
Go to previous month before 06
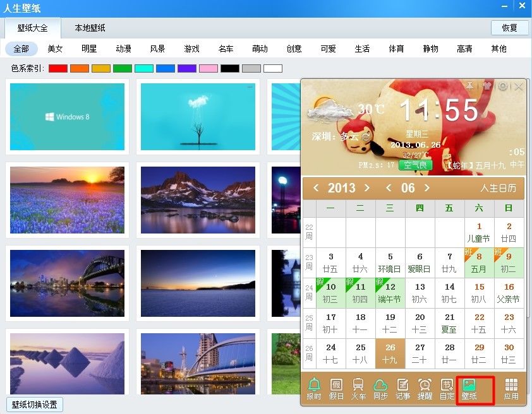[389, 187]
